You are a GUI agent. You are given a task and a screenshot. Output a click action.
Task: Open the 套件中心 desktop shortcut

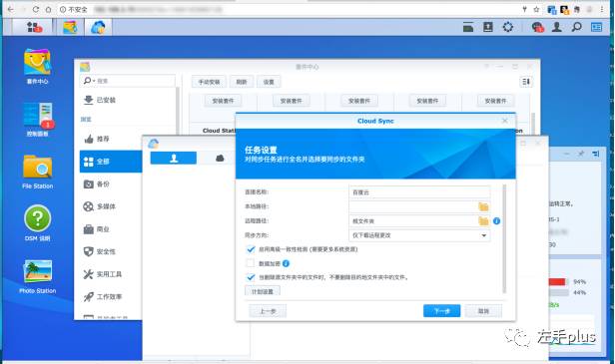coord(37,66)
